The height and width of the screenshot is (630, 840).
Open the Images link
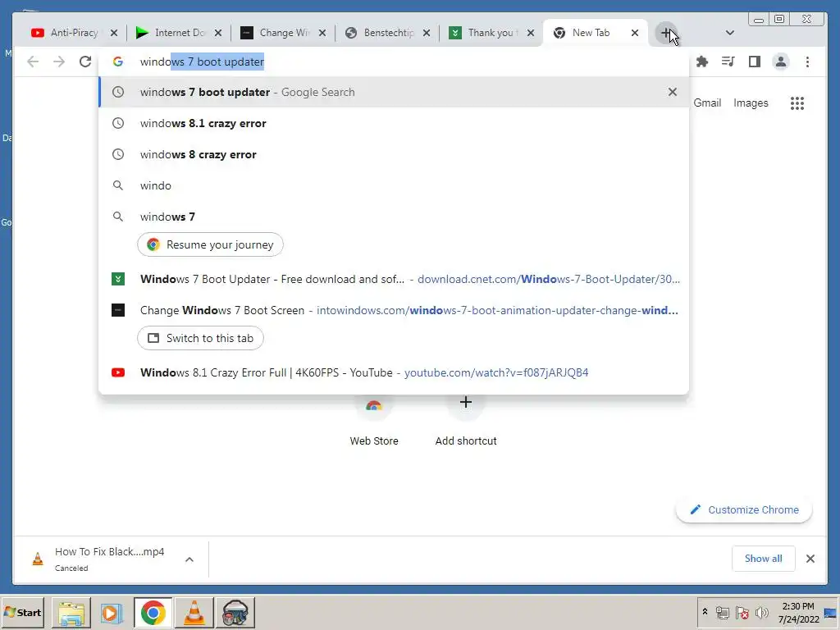coord(751,103)
